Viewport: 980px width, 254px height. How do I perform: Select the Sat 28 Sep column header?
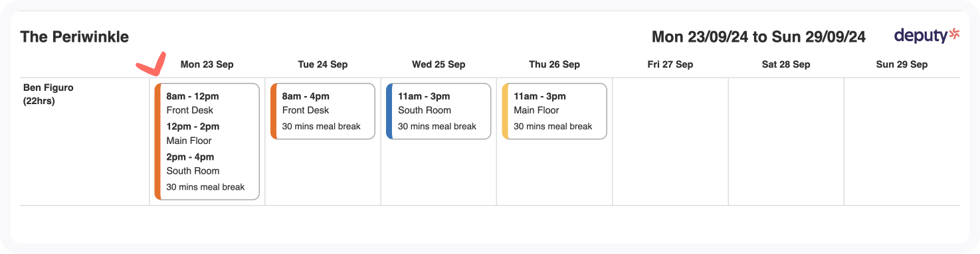click(786, 64)
